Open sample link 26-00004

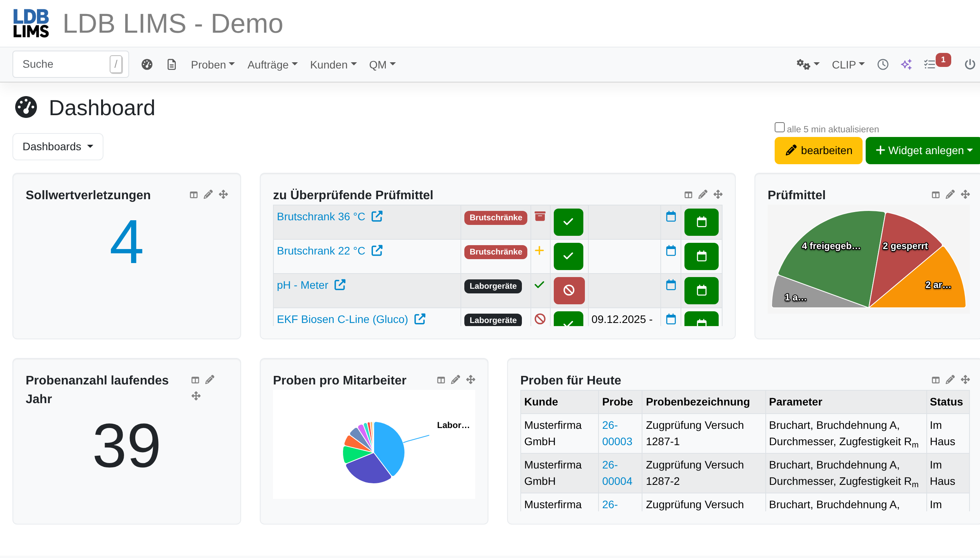[617, 473]
